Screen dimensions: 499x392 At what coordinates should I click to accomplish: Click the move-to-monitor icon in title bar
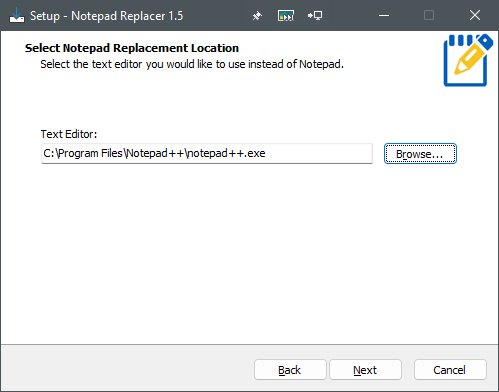tap(315, 16)
